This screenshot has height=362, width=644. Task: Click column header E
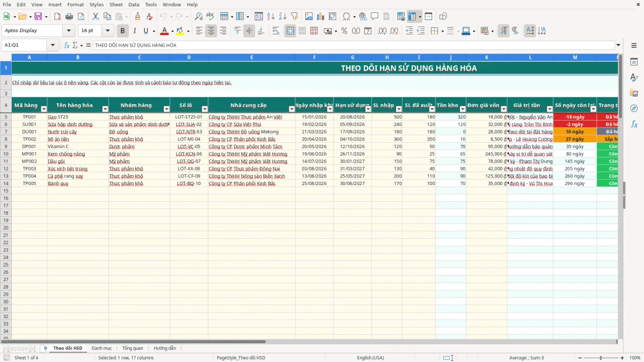point(252,57)
